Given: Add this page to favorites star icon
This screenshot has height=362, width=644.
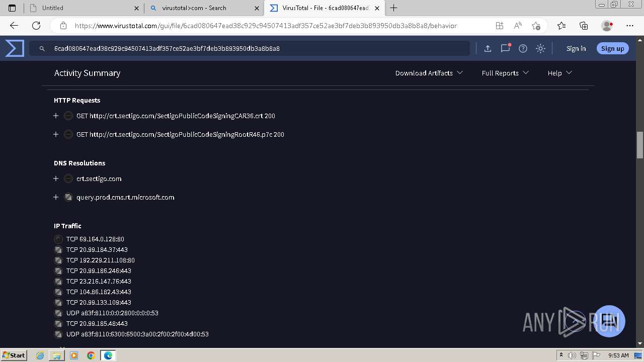Looking at the screenshot, I should (536, 26).
